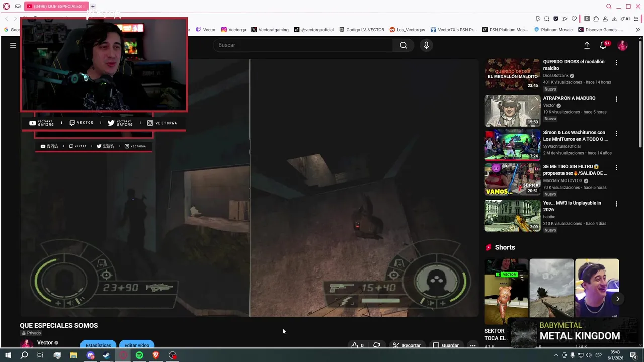Open the Platinum Mosaic bookmark
The width and height of the screenshot is (644, 362).
[x=553, y=30]
